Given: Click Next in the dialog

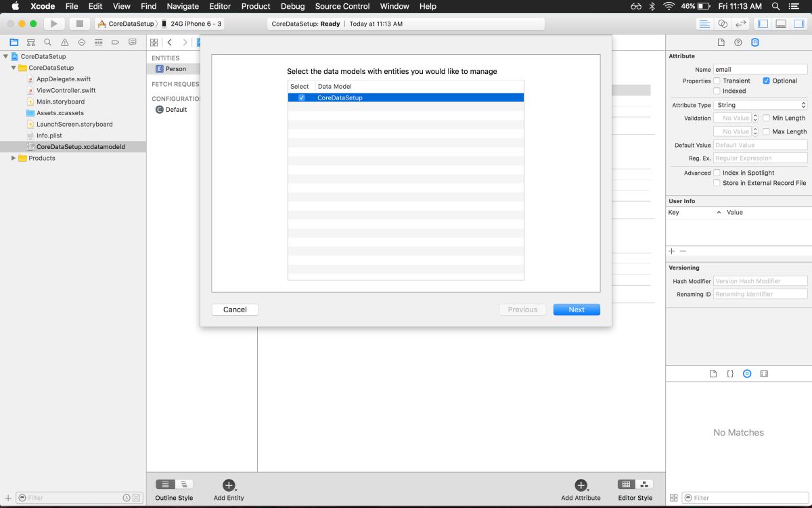Looking at the screenshot, I should (577, 310).
